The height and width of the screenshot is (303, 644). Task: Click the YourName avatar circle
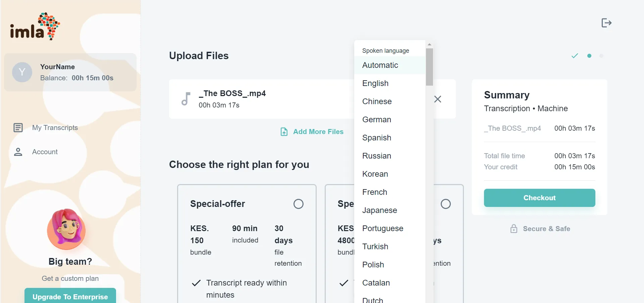(22, 72)
